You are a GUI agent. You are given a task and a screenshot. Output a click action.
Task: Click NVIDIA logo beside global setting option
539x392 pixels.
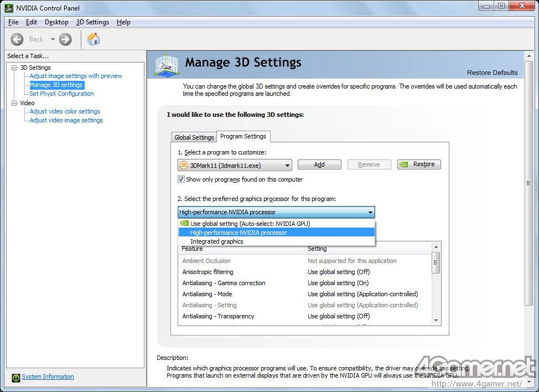(184, 223)
